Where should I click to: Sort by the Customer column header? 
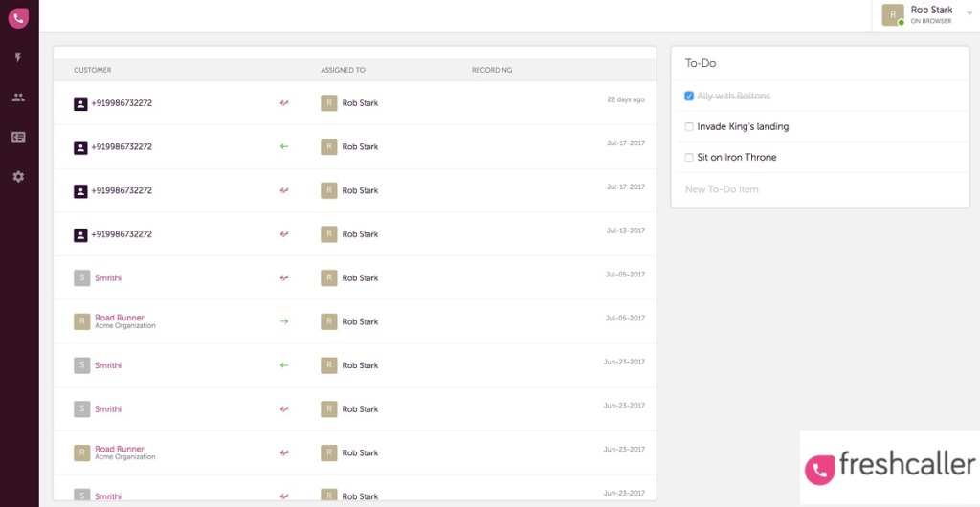(93, 70)
